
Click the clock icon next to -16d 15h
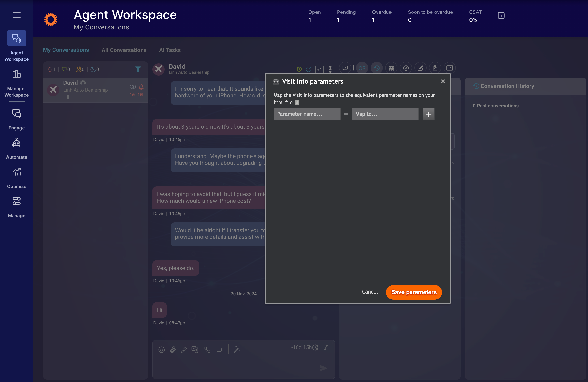tap(315, 347)
